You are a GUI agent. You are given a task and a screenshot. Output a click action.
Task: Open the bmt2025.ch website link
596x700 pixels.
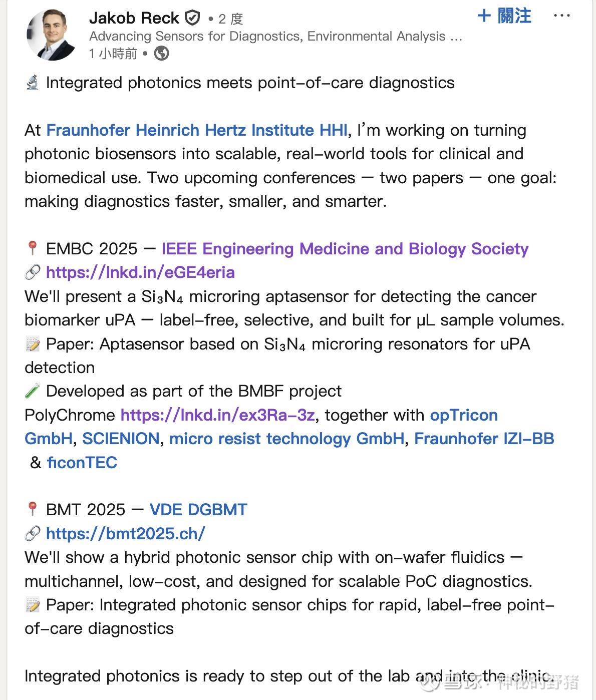click(x=126, y=534)
